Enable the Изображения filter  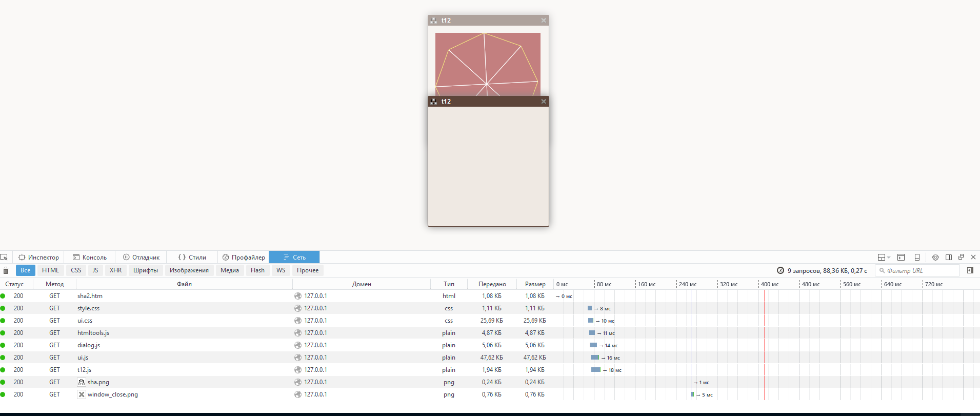[189, 270]
